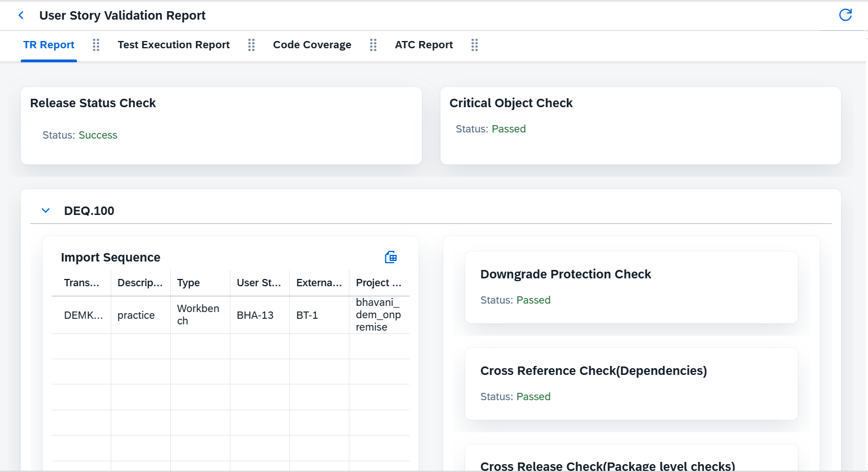This screenshot has width=868, height=472.
Task: Click the Import Sequence table export icon
Action: pyautogui.click(x=390, y=257)
